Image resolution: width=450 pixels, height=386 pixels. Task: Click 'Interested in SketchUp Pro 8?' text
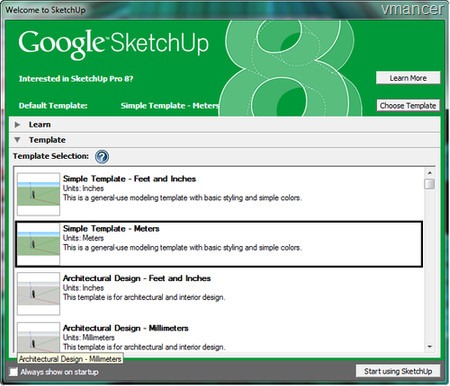coord(76,79)
